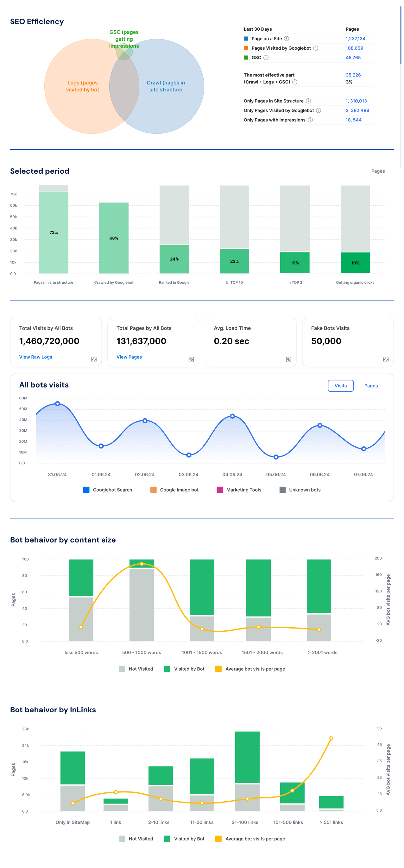Click grey bar for 500 - 1000 words
Viewport: 404px width, 868px height.
142,605
